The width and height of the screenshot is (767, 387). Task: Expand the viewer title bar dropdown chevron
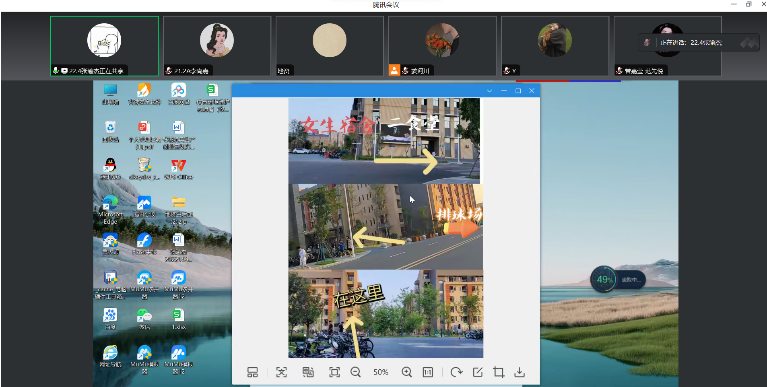point(490,91)
